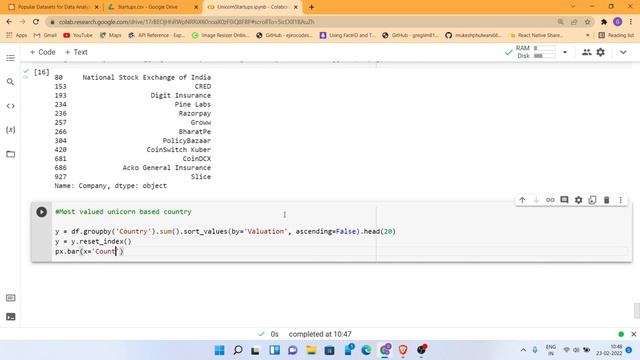Open more cell actions menu

620,200
